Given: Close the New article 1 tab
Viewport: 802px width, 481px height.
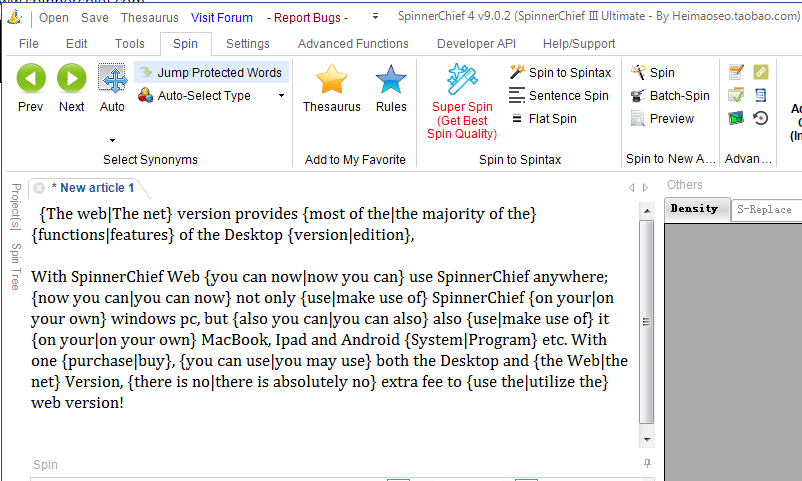Looking at the screenshot, I should click(39, 188).
